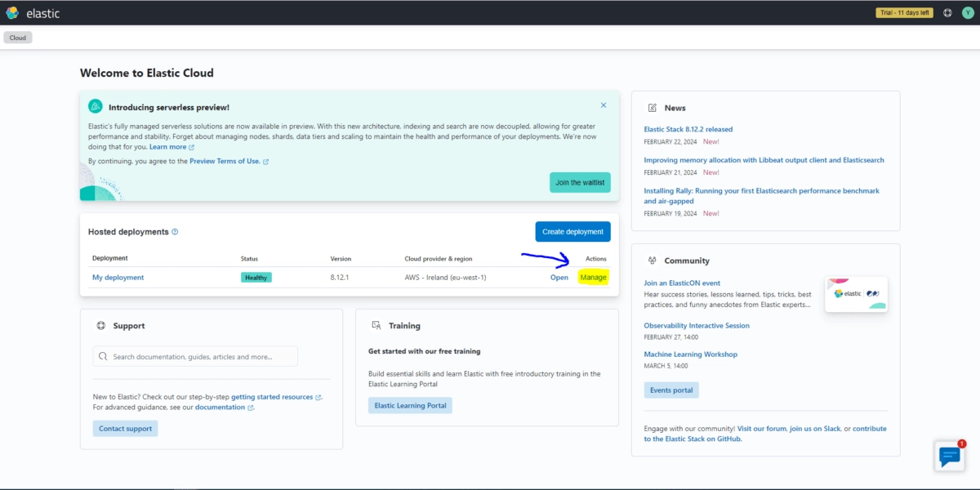
Task: Open Installing Rally benchmark article
Action: [x=761, y=196]
